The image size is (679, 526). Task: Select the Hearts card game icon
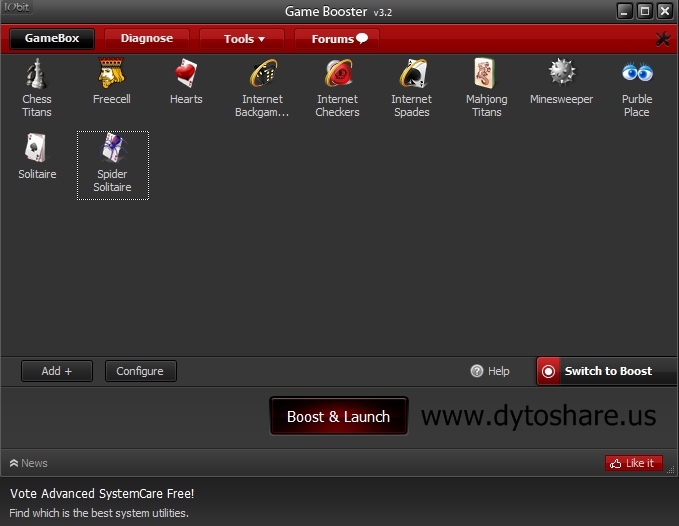(x=186, y=73)
